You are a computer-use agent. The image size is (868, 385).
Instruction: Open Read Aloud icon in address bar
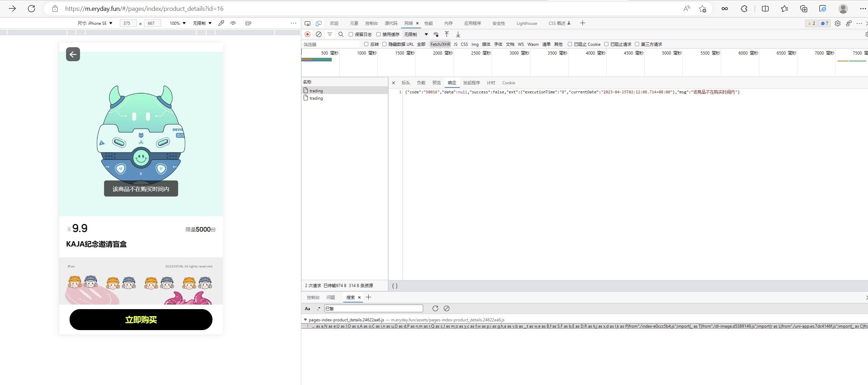[687, 9]
